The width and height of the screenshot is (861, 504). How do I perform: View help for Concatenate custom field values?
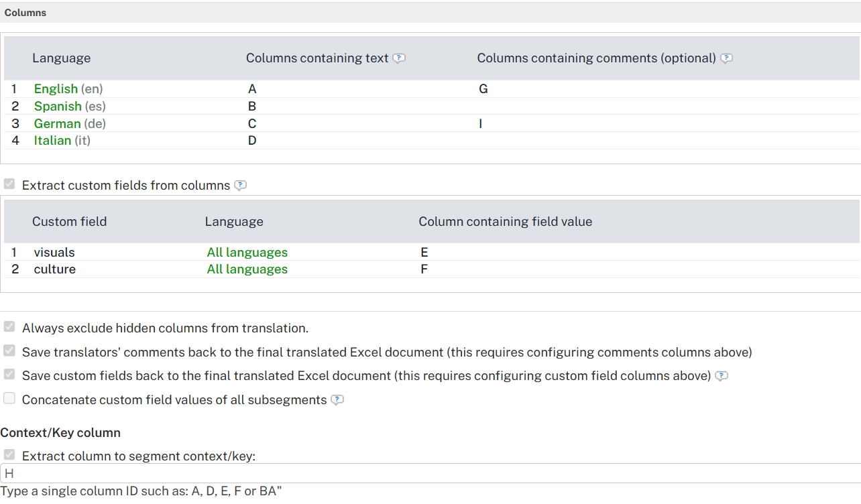[x=337, y=400]
